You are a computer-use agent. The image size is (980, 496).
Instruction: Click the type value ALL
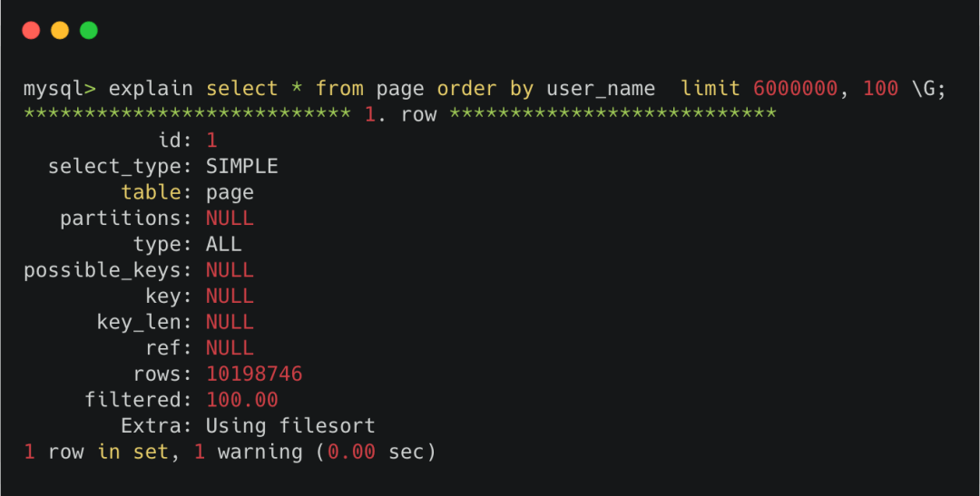pos(224,244)
